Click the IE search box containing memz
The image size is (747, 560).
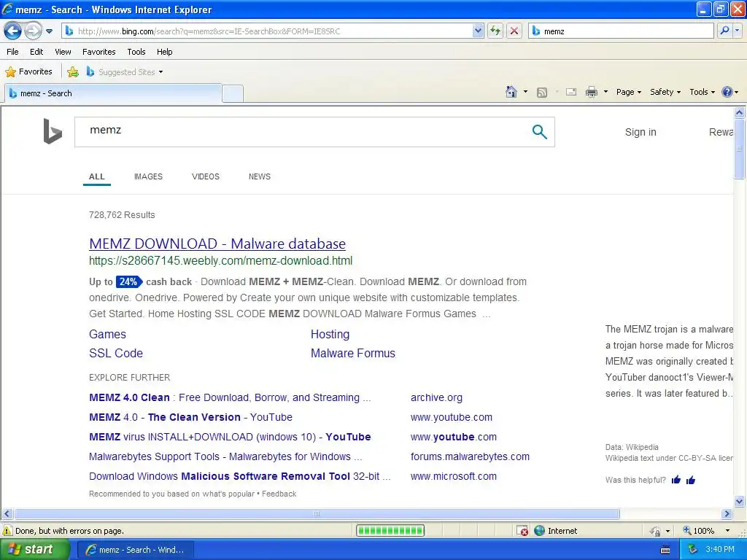(x=622, y=31)
